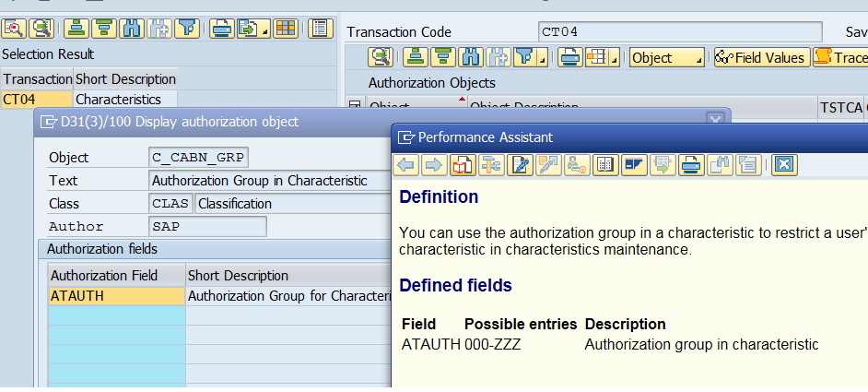Click the Edit Documentation pencil icon

(x=520, y=165)
